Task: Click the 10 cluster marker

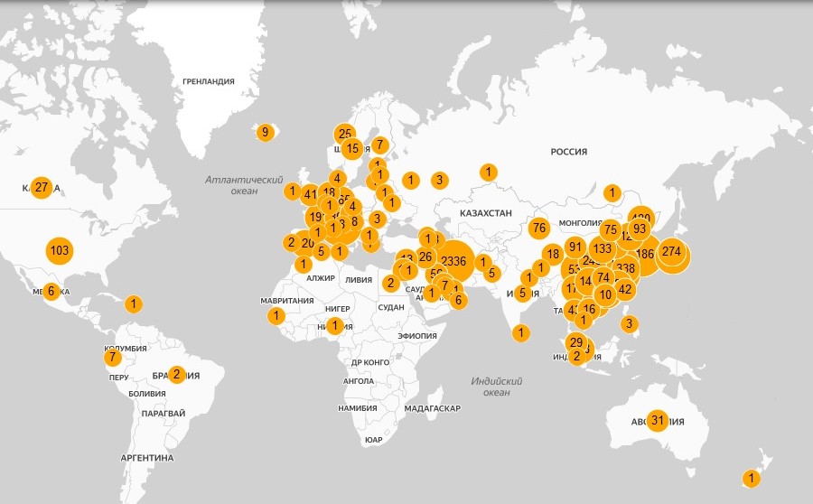Action: [x=605, y=295]
